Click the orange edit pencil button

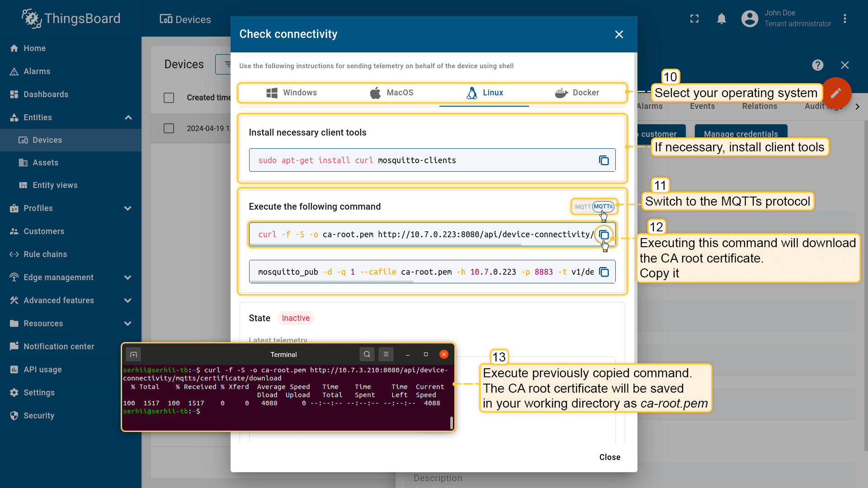click(x=836, y=93)
